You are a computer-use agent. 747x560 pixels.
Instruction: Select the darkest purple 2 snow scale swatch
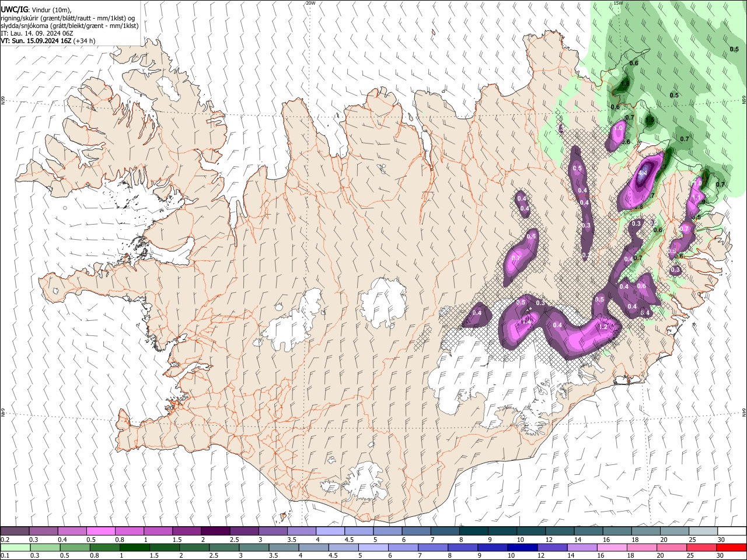pos(215,531)
